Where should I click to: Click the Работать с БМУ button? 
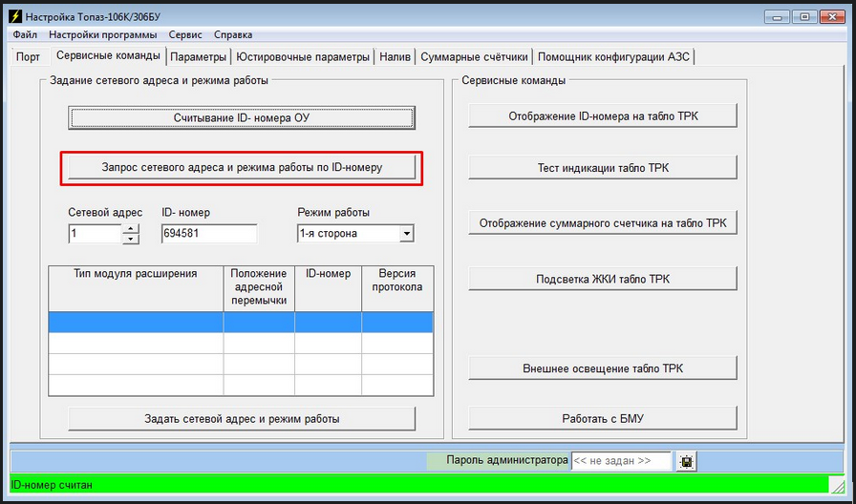tap(603, 419)
